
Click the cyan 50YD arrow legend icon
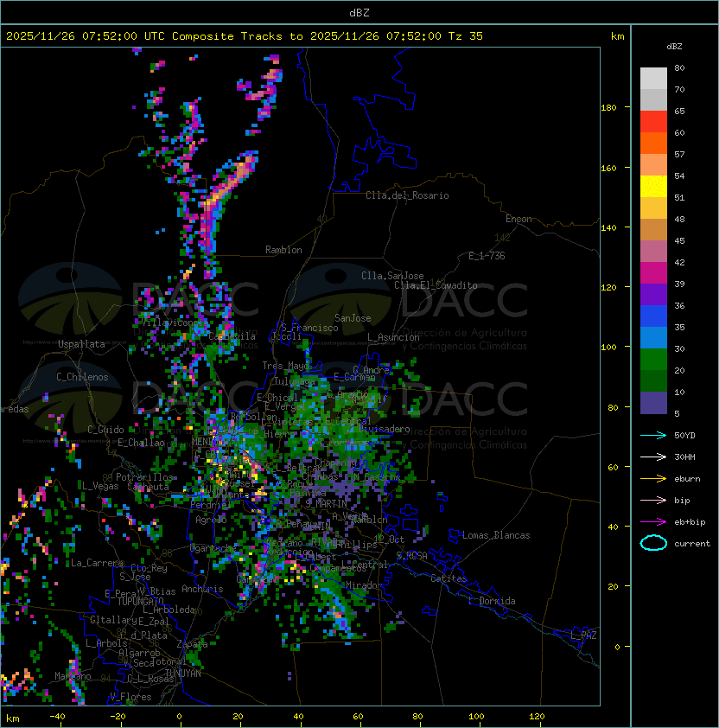tap(653, 436)
